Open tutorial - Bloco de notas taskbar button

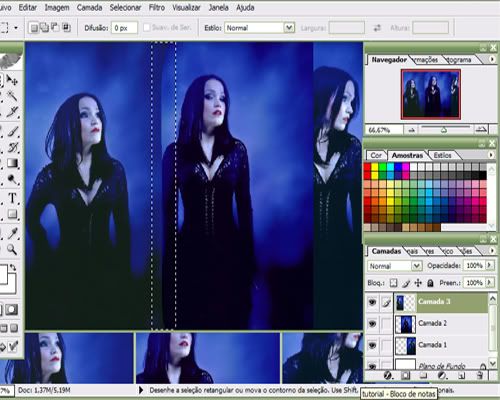tap(399, 394)
